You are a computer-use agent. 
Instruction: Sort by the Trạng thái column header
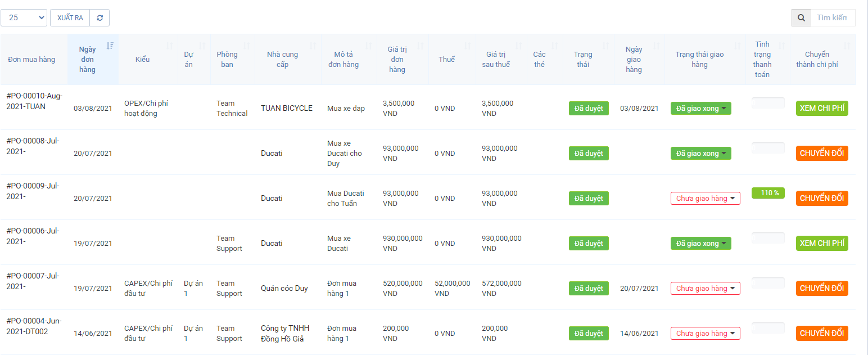583,59
